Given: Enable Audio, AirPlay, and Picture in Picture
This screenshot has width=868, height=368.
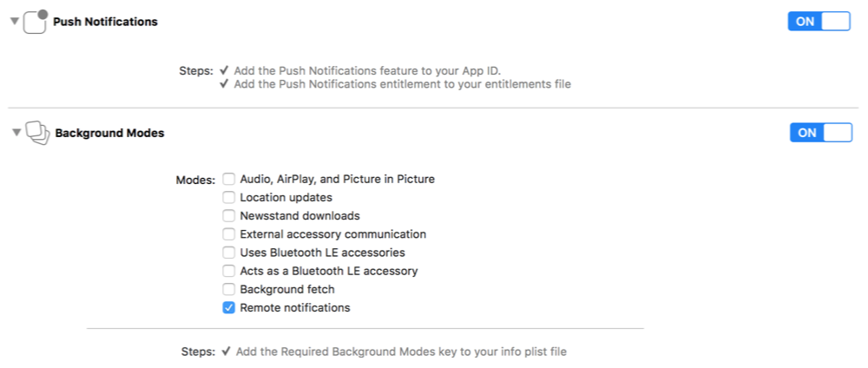Looking at the screenshot, I should (x=229, y=180).
